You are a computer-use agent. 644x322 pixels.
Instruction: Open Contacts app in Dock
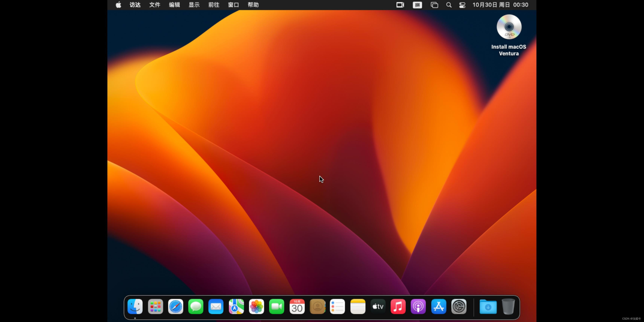coord(318,306)
